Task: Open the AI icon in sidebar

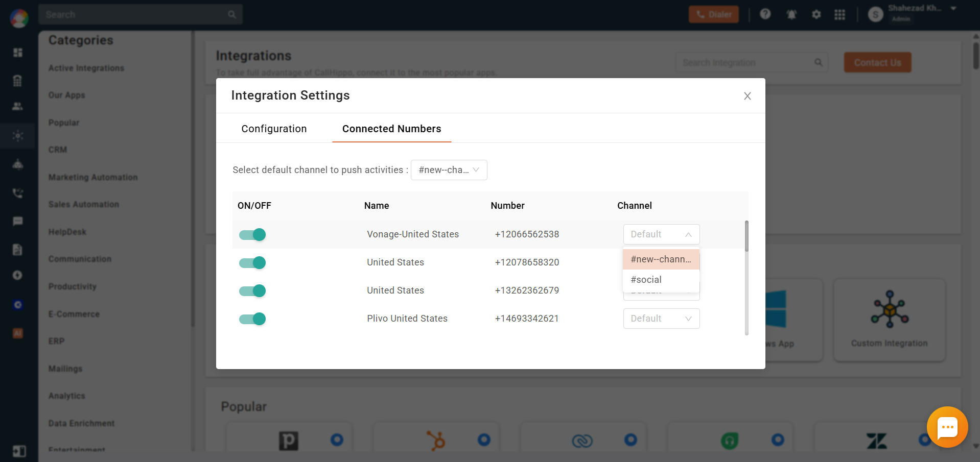Action: click(18, 333)
